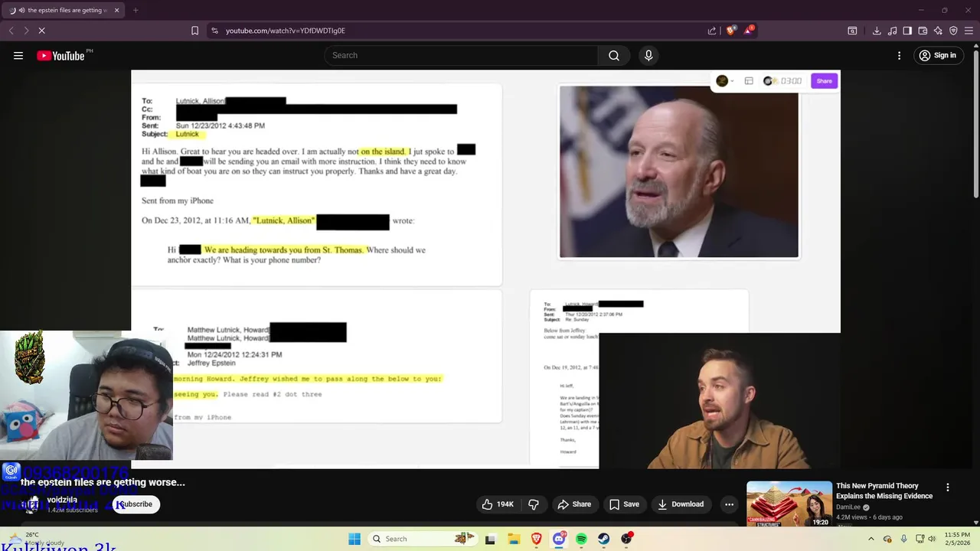The width and height of the screenshot is (980, 551).
Task: Open the Leo AI sparkle icon
Action: 938,31
